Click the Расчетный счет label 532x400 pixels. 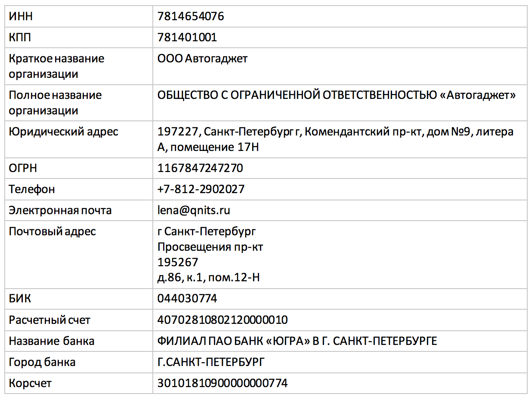tap(49, 320)
